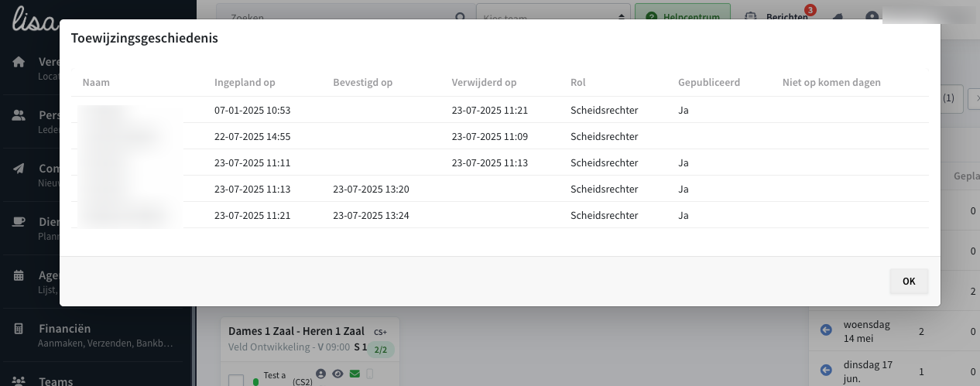Viewport: 980px width, 386px height.
Task: Click the green status dot before Test a
Action: click(255, 381)
